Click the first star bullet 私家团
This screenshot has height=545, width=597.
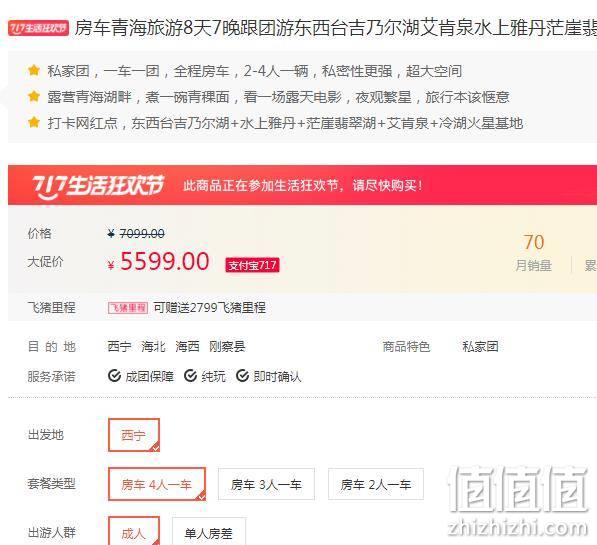coord(34,70)
